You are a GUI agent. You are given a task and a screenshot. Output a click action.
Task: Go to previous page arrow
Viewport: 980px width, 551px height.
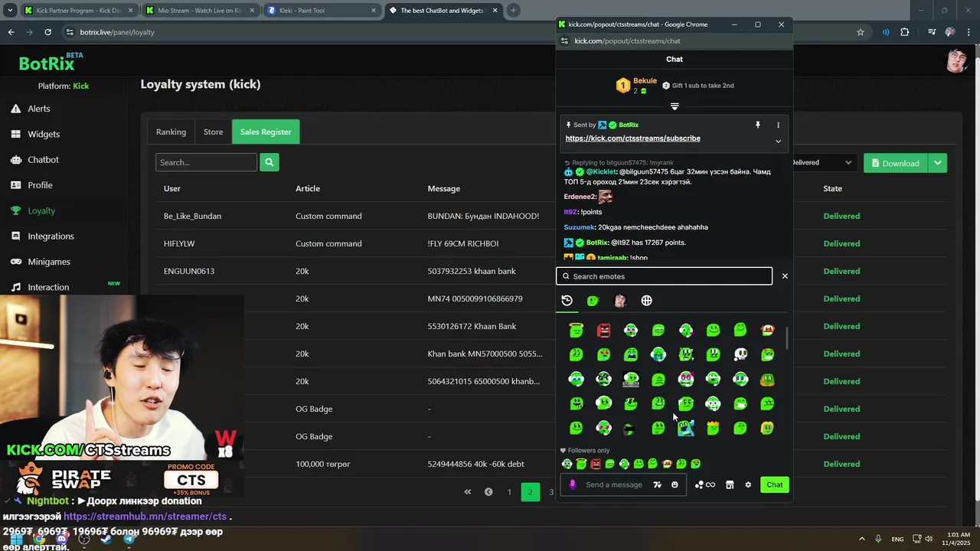pos(488,492)
